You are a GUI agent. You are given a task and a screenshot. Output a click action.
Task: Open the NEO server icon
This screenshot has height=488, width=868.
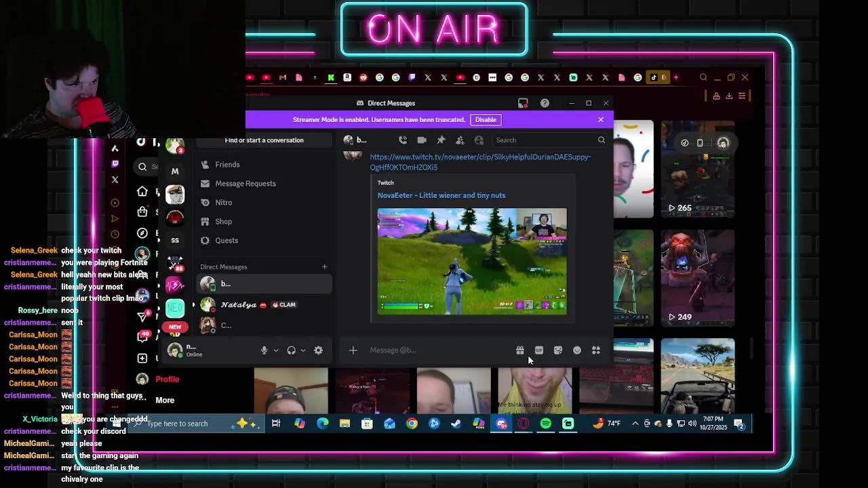(175, 308)
